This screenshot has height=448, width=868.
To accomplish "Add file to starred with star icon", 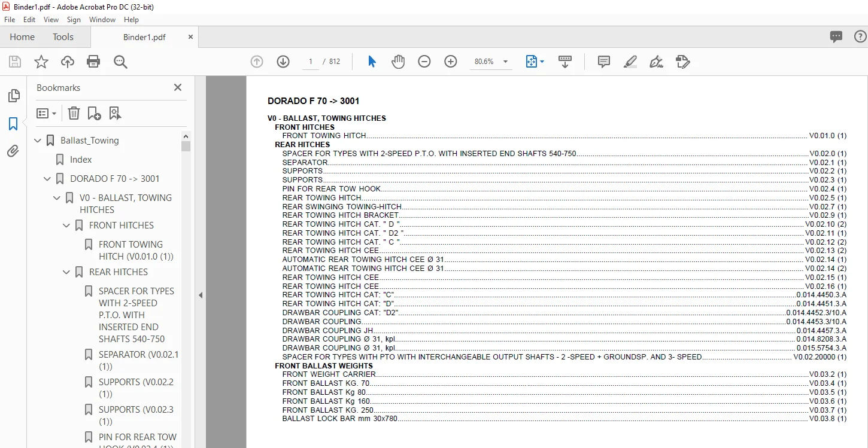I will pos(41,62).
